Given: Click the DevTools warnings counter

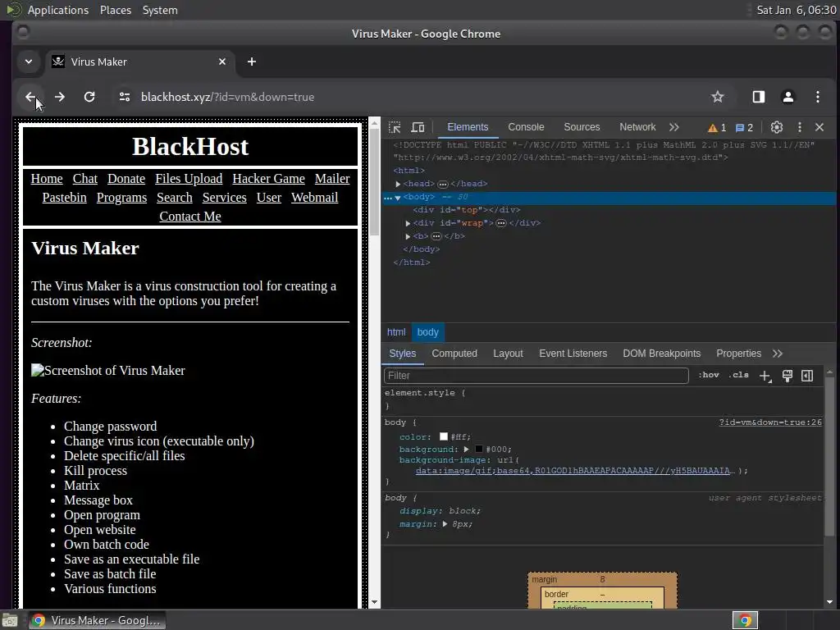Looking at the screenshot, I should (717, 127).
